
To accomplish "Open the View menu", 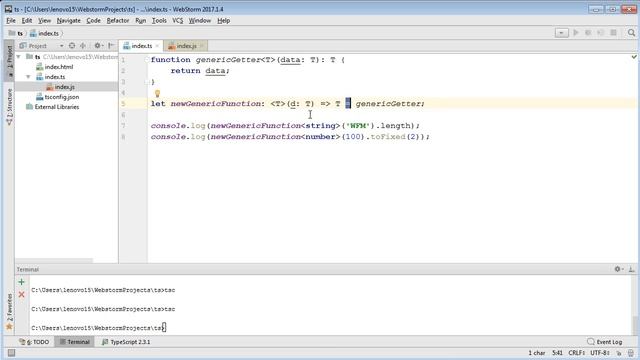I will [x=44, y=20].
